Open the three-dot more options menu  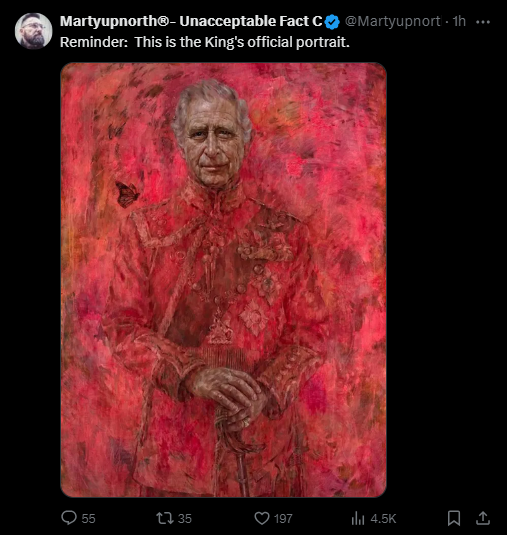(483, 22)
